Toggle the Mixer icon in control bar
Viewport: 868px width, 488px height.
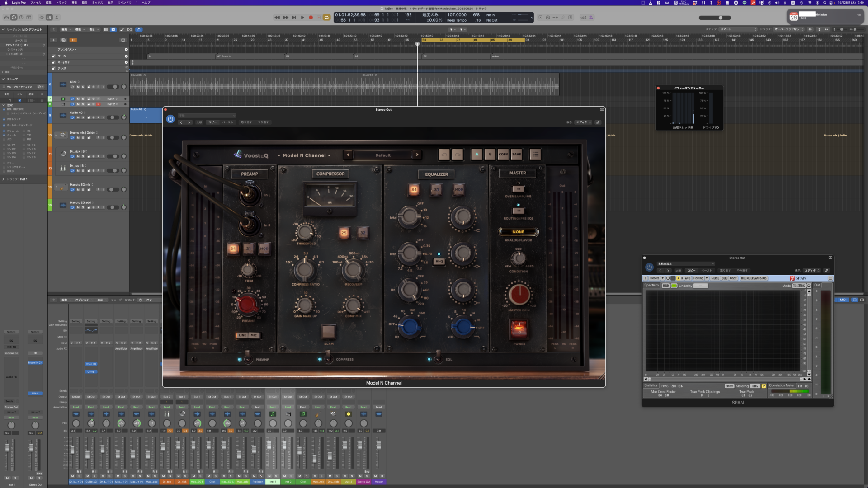(x=49, y=17)
